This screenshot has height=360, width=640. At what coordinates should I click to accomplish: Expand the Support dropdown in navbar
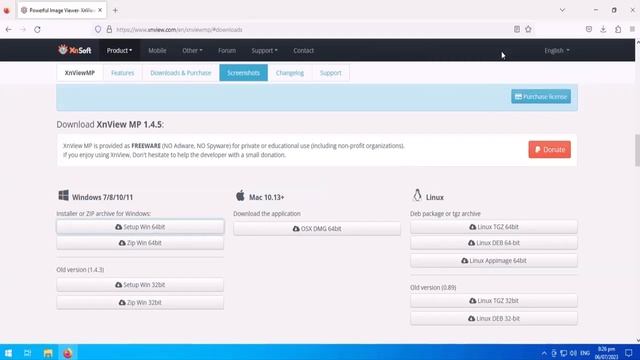[x=264, y=51]
